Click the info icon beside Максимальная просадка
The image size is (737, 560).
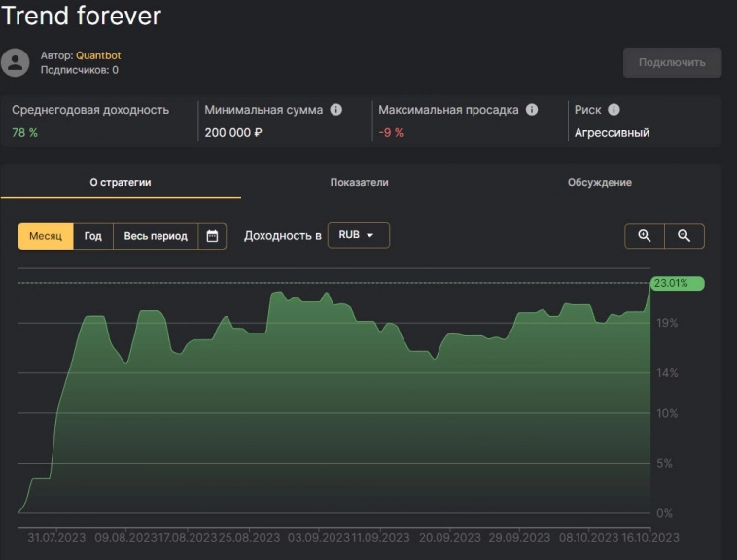pos(532,110)
